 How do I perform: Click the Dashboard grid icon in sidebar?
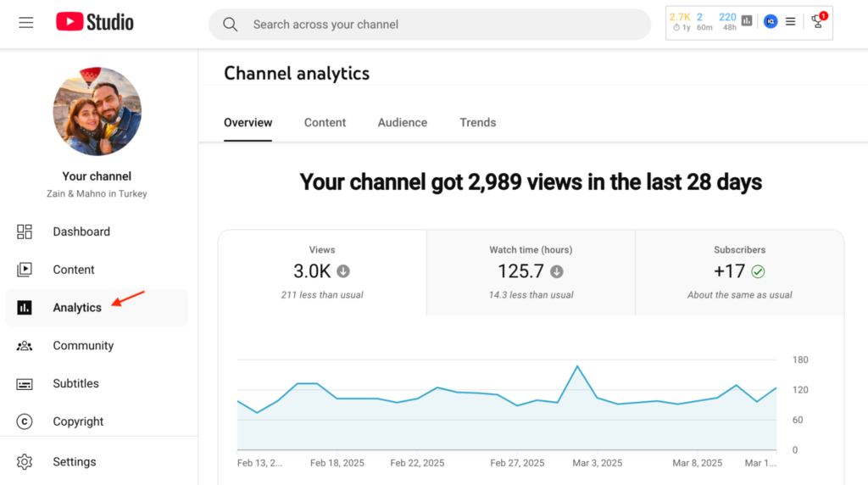pos(25,231)
